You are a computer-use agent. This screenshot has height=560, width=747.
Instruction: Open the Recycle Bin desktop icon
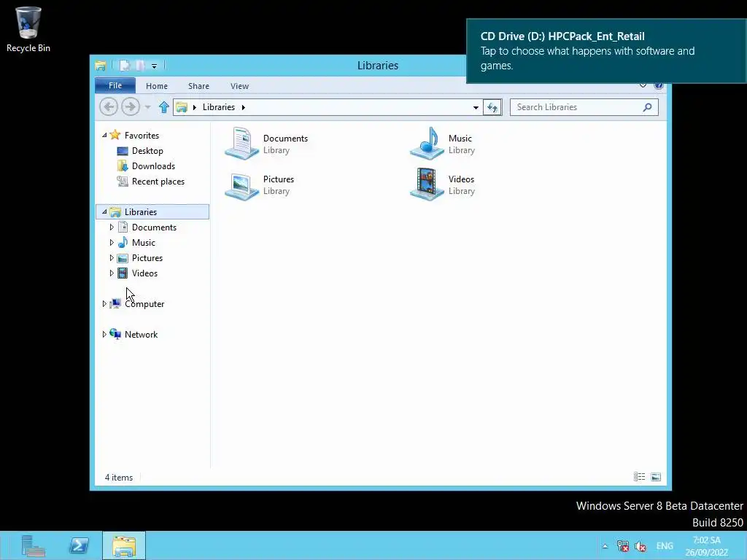(28, 29)
